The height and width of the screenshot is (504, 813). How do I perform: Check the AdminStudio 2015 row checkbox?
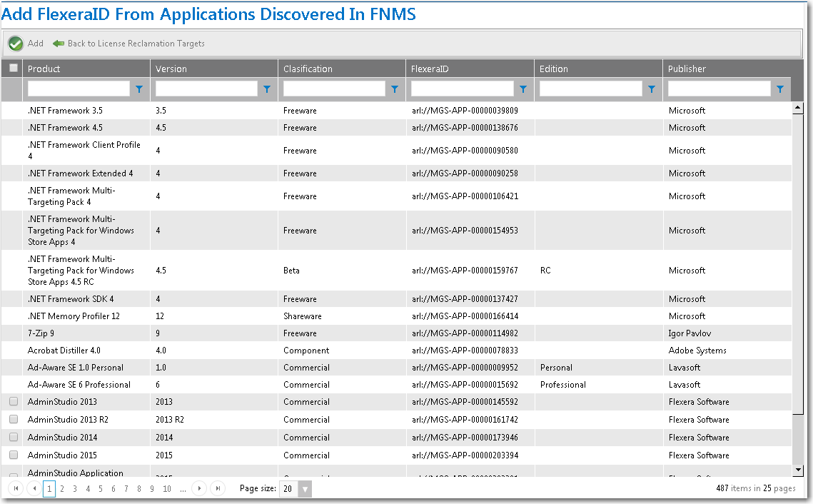pos(12,455)
